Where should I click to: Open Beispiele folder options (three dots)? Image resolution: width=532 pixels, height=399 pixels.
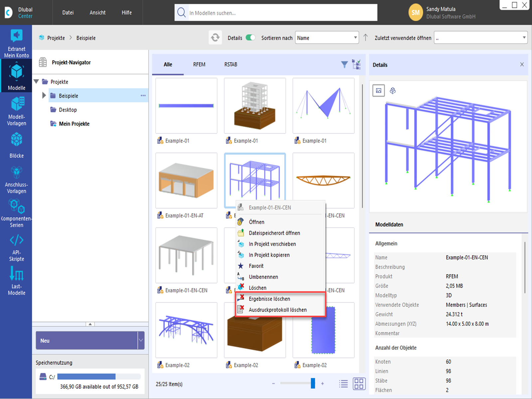click(x=143, y=95)
